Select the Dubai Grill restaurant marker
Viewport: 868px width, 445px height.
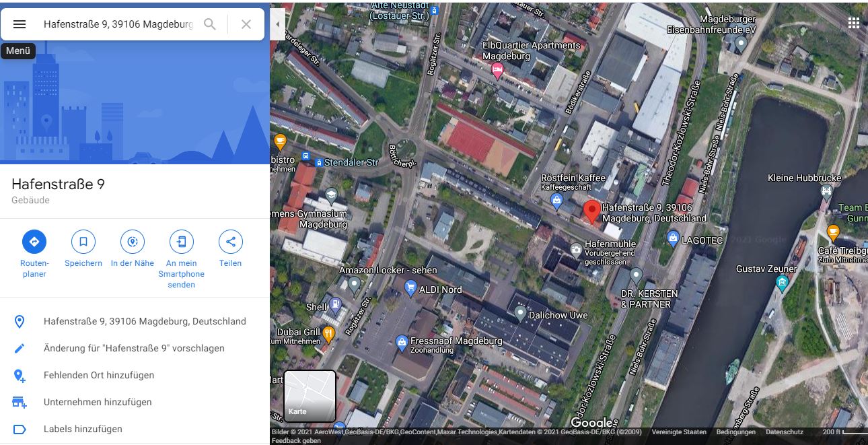(328, 334)
